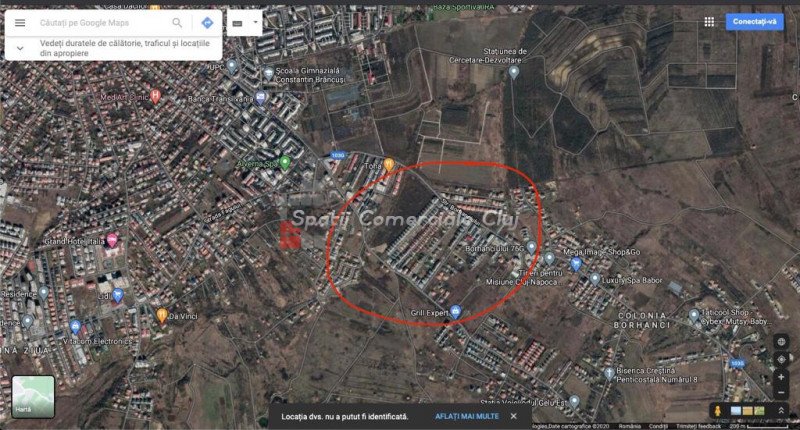Expand the travel times panel chevron
The height and width of the screenshot is (430, 800).
(x=20, y=48)
